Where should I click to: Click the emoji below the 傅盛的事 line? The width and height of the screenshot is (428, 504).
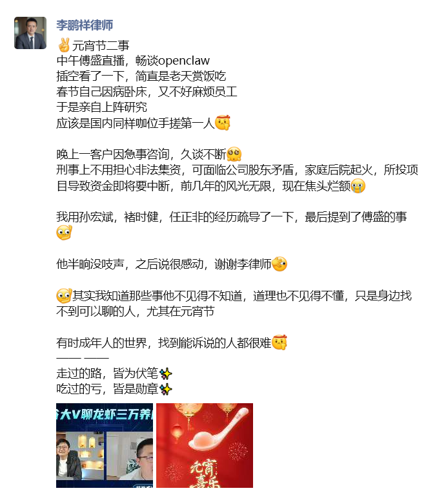(64, 233)
